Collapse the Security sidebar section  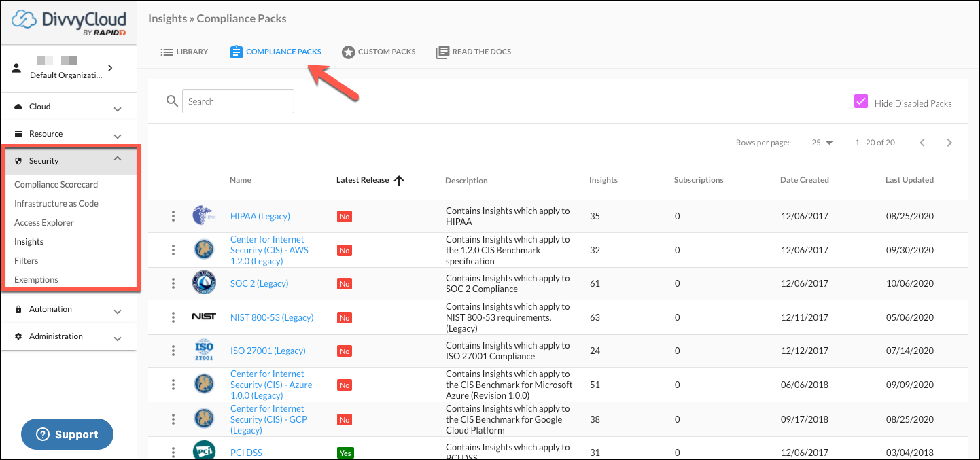[x=118, y=159]
